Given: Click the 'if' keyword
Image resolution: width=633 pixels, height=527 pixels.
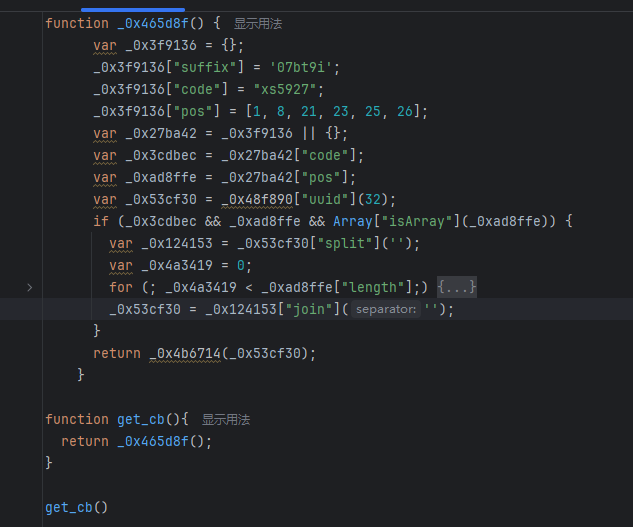Looking at the screenshot, I should (101, 221).
